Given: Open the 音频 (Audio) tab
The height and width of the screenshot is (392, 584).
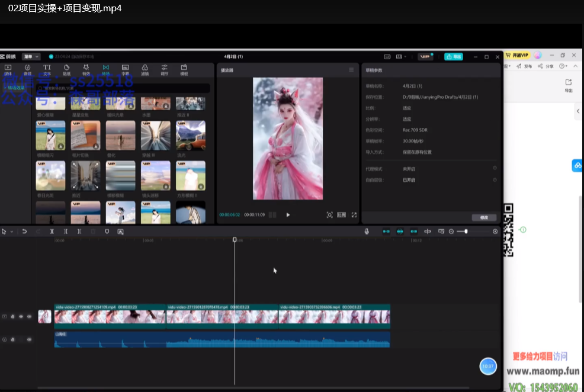Looking at the screenshot, I should click(28, 70).
